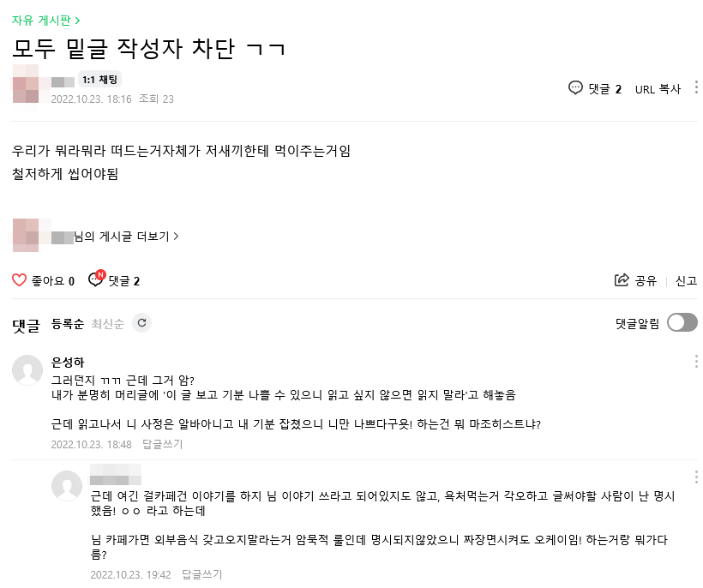Open the post's three-dot options menu
Viewport: 703px width, 588px height.
[695, 87]
